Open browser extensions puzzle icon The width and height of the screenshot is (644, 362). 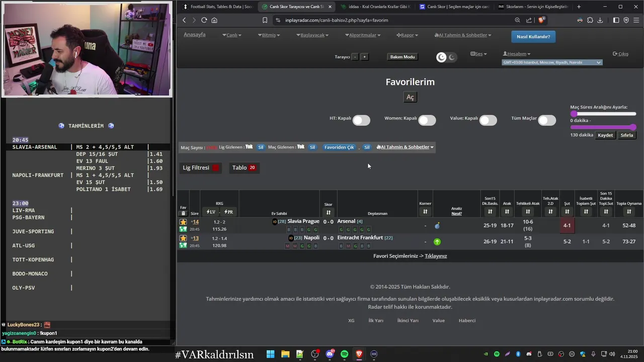click(x=590, y=20)
